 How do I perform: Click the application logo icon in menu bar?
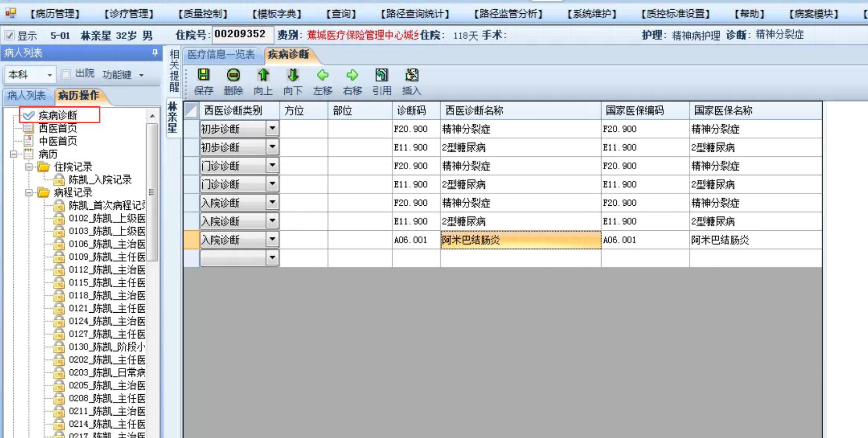(x=10, y=13)
